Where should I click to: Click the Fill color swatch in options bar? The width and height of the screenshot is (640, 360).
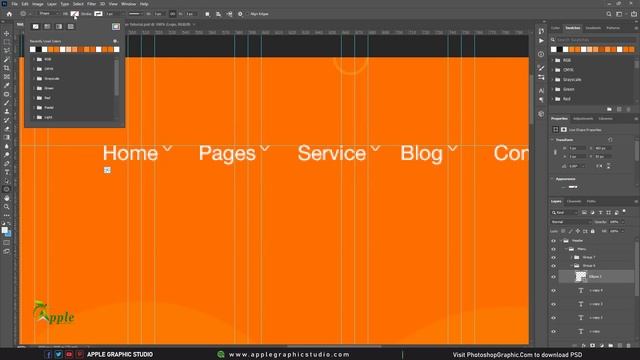tap(75, 14)
